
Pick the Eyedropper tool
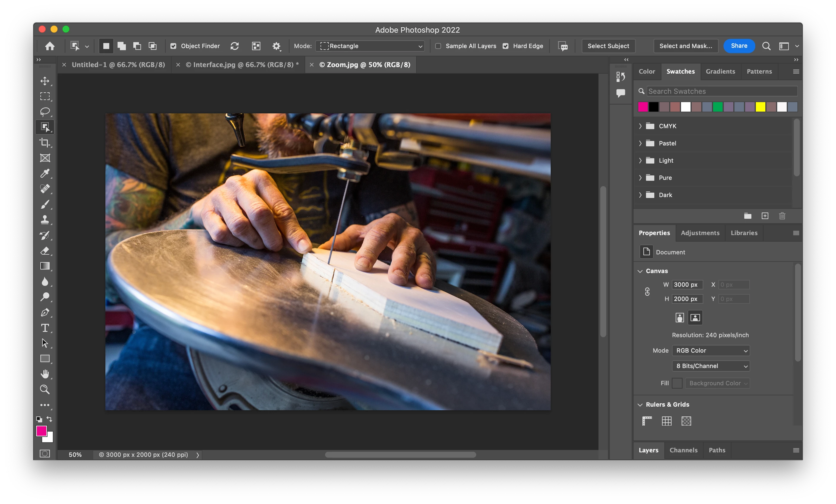45,173
